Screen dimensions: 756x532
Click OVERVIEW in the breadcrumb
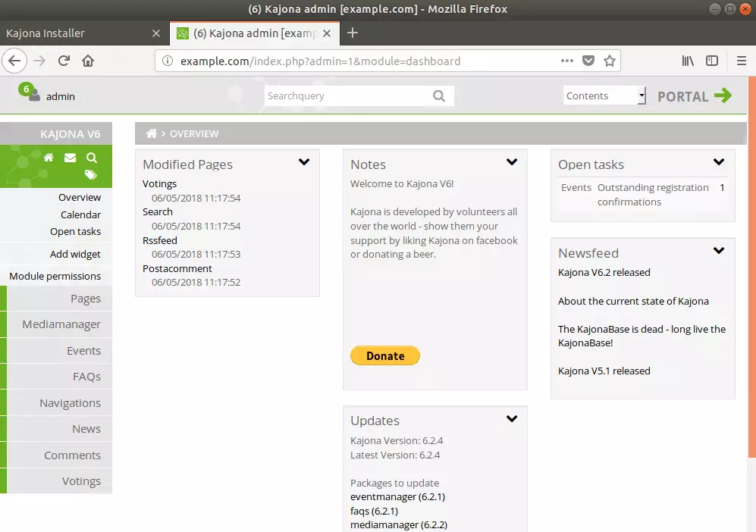[194, 134]
